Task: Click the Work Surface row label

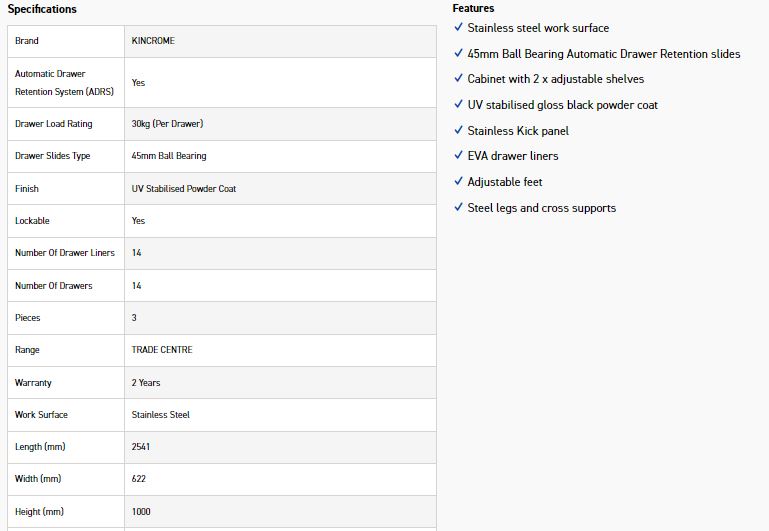Action: pos(42,415)
